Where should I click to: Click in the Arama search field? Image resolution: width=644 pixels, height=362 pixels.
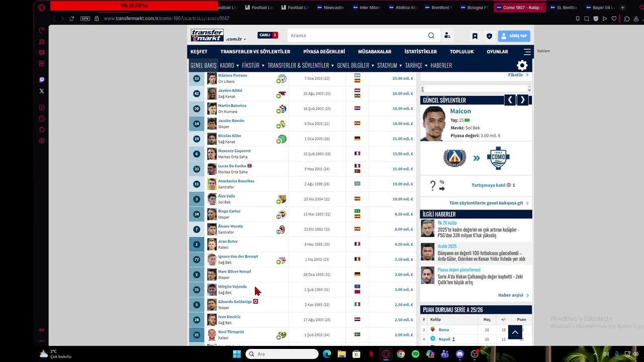(357, 36)
